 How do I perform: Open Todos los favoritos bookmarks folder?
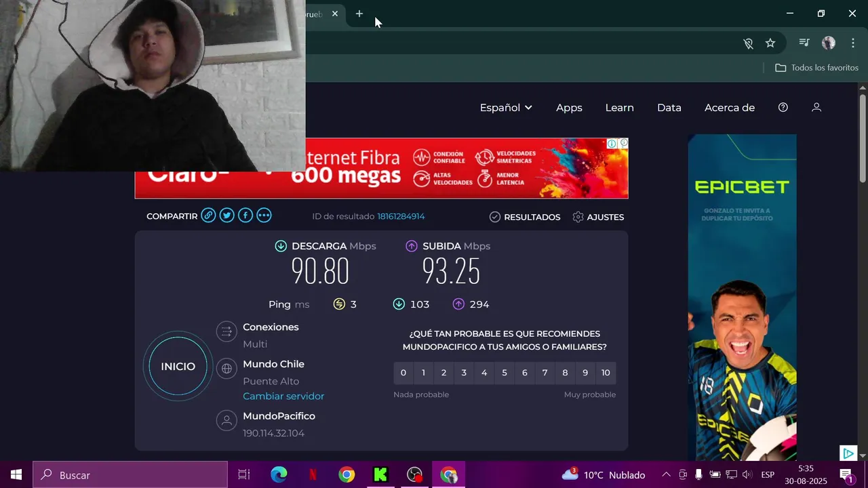(816, 68)
